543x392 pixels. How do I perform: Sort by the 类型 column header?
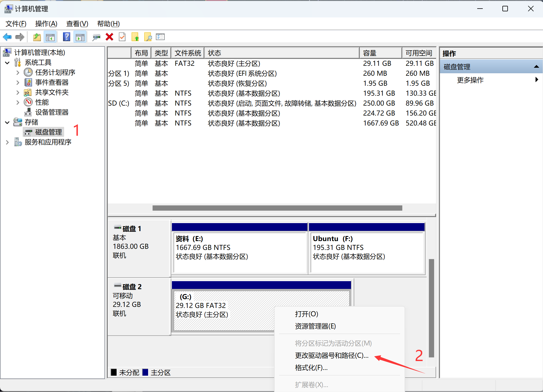click(161, 53)
